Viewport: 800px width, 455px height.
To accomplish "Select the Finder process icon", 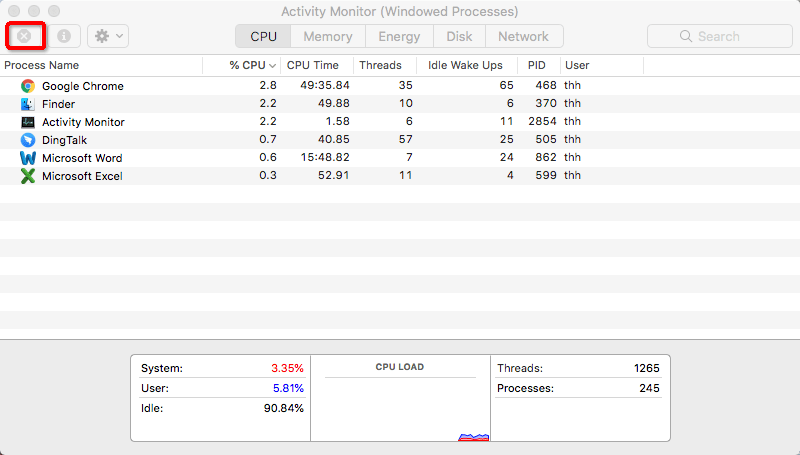I will [x=28, y=104].
